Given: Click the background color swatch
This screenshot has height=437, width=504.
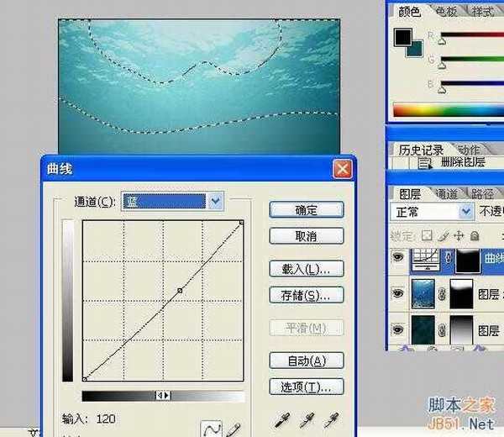Looking at the screenshot, I should click(x=416, y=50).
